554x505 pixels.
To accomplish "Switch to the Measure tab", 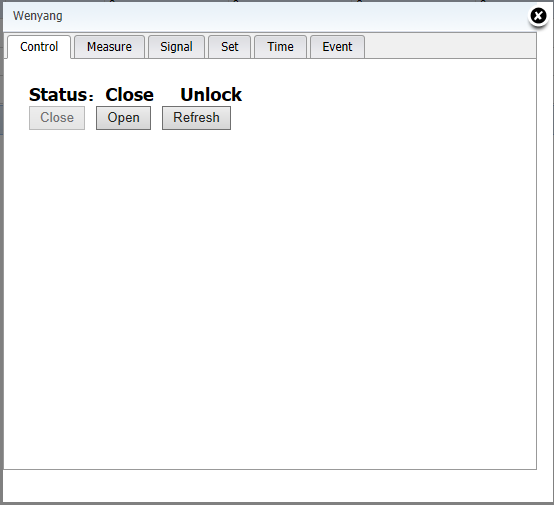I will 109,47.
